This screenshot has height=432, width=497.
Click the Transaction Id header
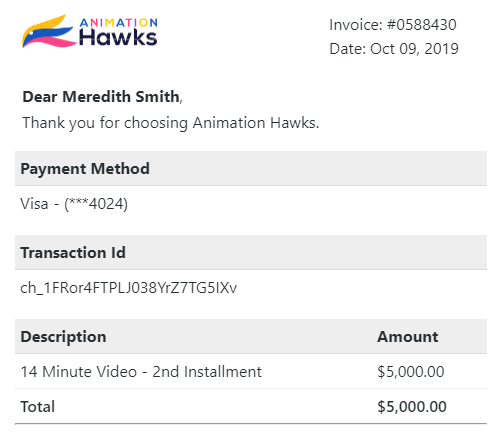tap(73, 253)
